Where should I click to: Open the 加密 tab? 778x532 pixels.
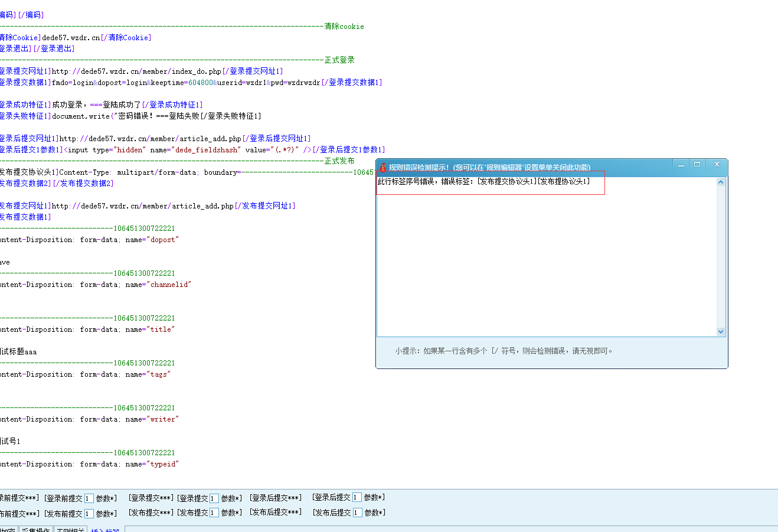[x=7, y=529]
